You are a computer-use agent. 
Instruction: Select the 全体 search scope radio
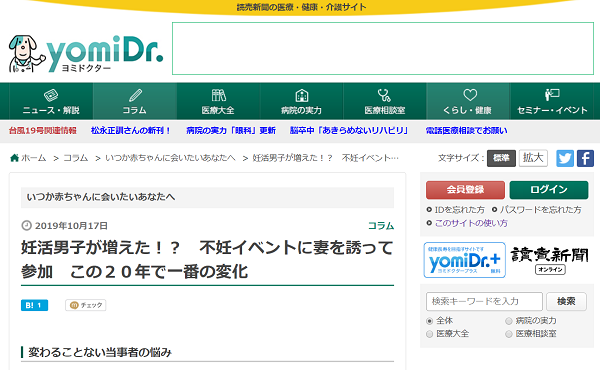429,321
